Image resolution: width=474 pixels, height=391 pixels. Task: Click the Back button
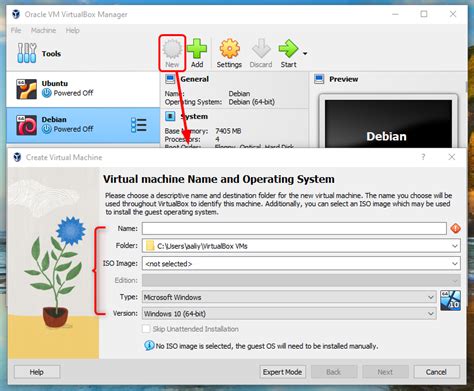[334, 372]
